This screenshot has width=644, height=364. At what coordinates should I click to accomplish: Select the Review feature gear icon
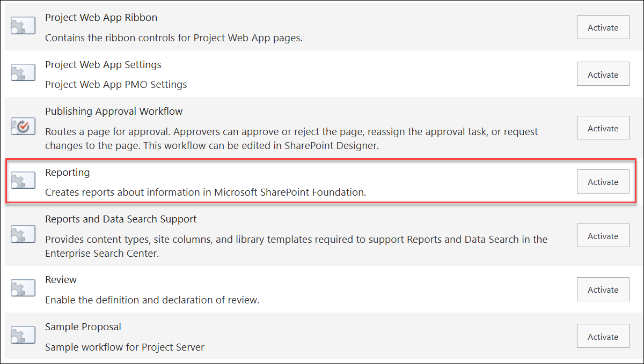[x=23, y=287]
